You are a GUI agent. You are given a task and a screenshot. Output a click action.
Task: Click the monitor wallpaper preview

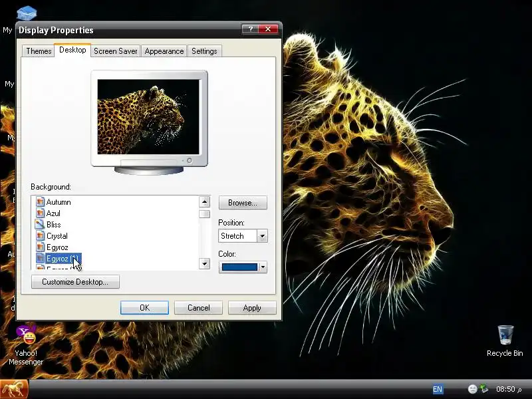click(148, 117)
